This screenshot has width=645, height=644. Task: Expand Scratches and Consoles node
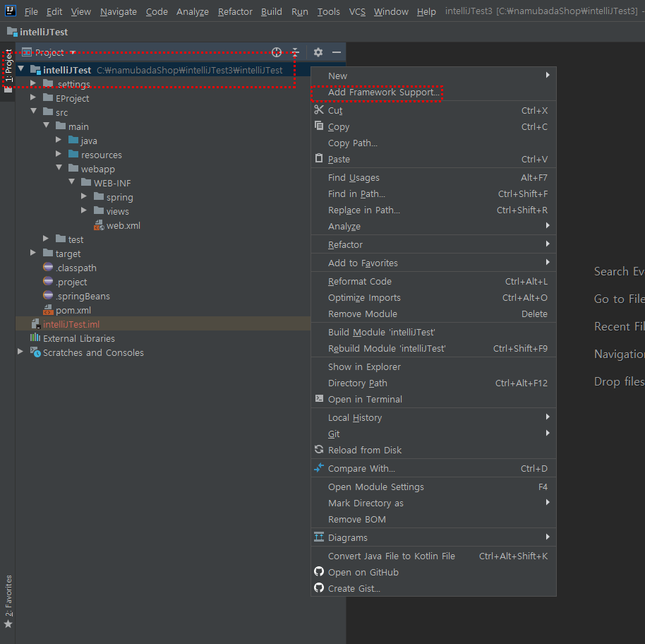click(x=20, y=352)
